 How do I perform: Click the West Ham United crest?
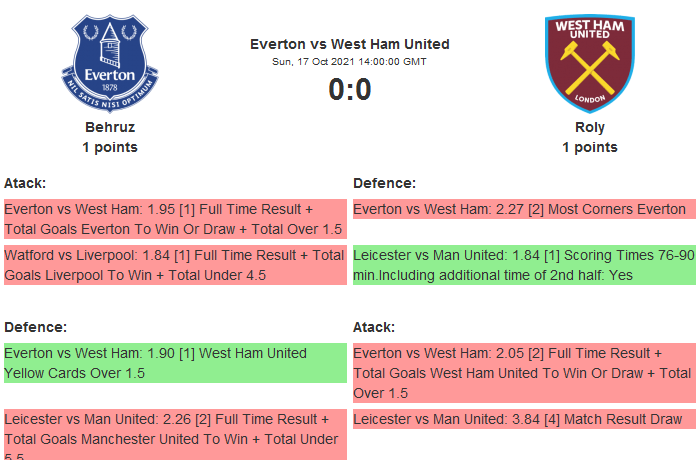[x=589, y=63]
